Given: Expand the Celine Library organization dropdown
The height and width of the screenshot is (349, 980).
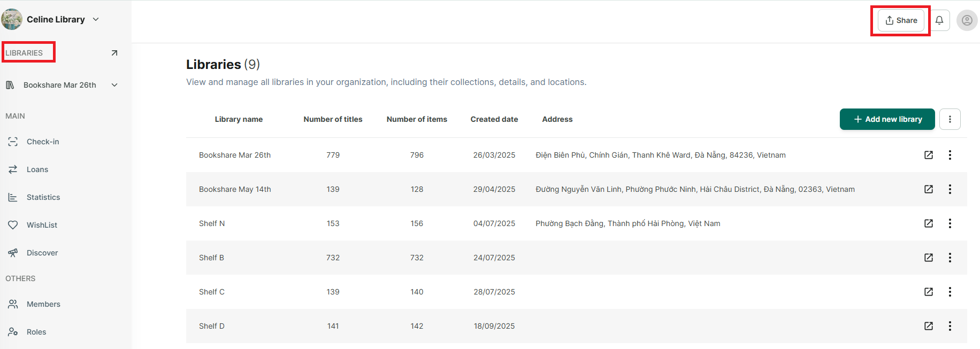Looking at the screenshot, I should (96, 19).
